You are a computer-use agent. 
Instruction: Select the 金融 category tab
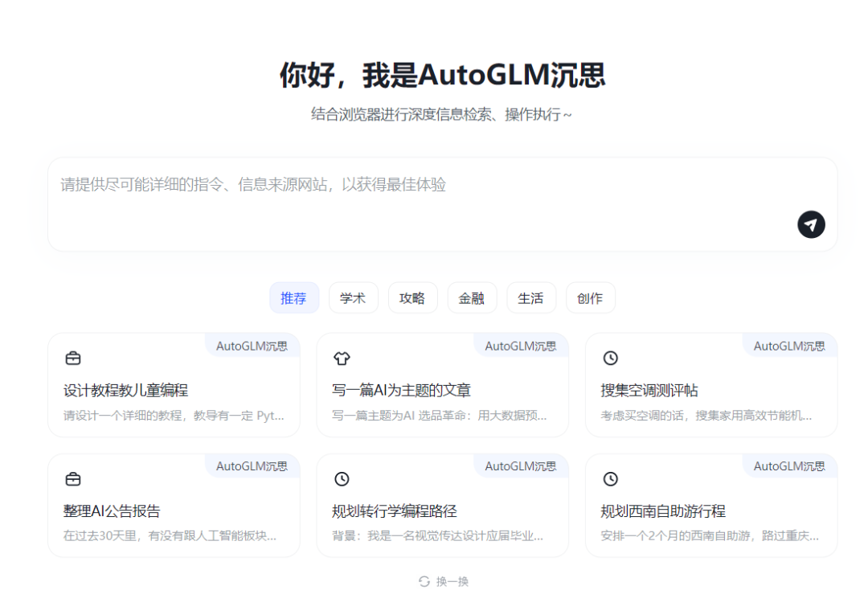pos(472,297)
